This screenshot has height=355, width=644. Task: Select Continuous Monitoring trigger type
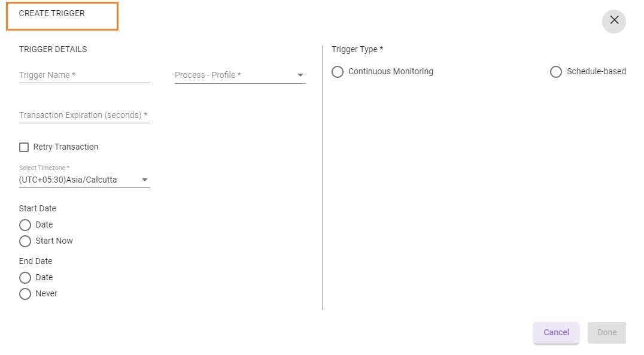[x=338, y=72]
